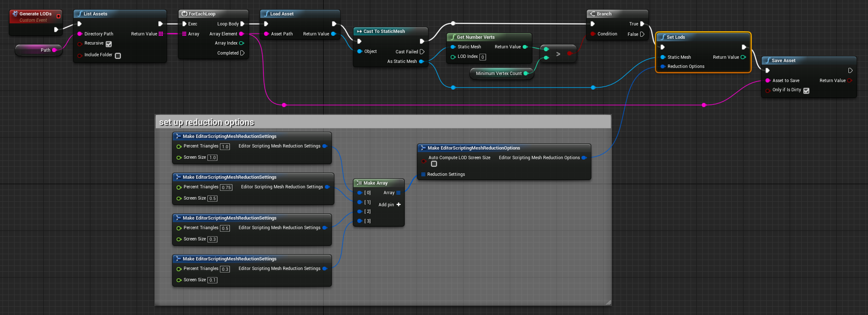
Task: Click the Minimum Vertex Count variable node
Action: coord(501,73)
